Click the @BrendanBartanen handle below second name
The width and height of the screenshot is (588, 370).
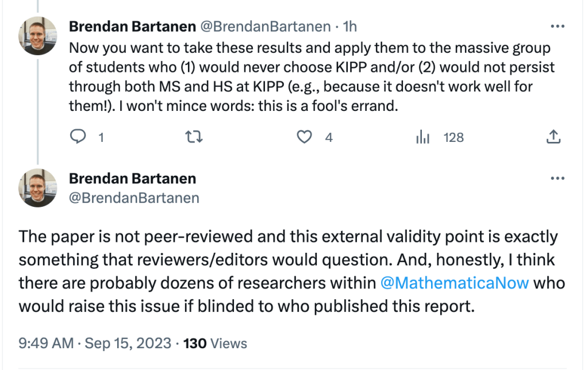(x=134, y=198)
